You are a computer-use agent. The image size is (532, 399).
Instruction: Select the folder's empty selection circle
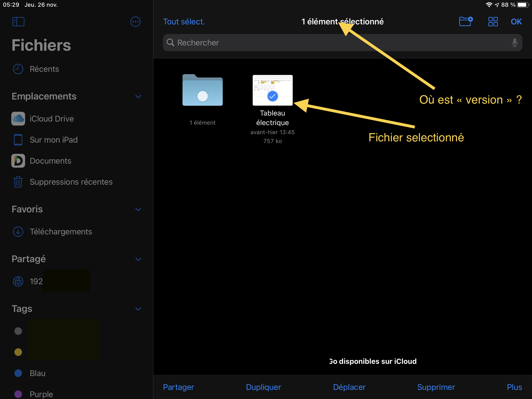[203, 96]
